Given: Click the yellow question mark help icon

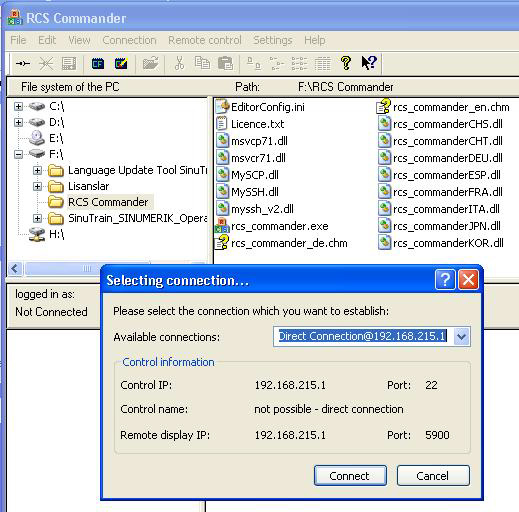Looking at the screenshot, I should pos(346,63).
